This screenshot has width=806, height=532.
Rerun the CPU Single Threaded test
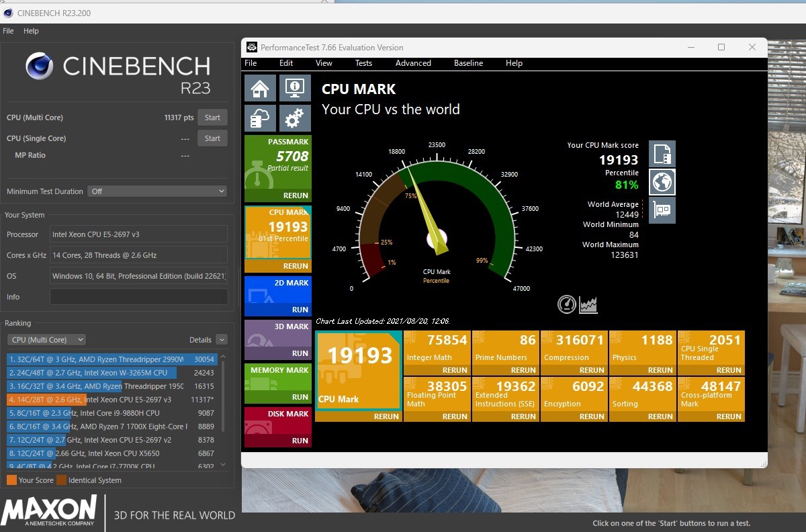pyautogui.click(x=729, y=370)
